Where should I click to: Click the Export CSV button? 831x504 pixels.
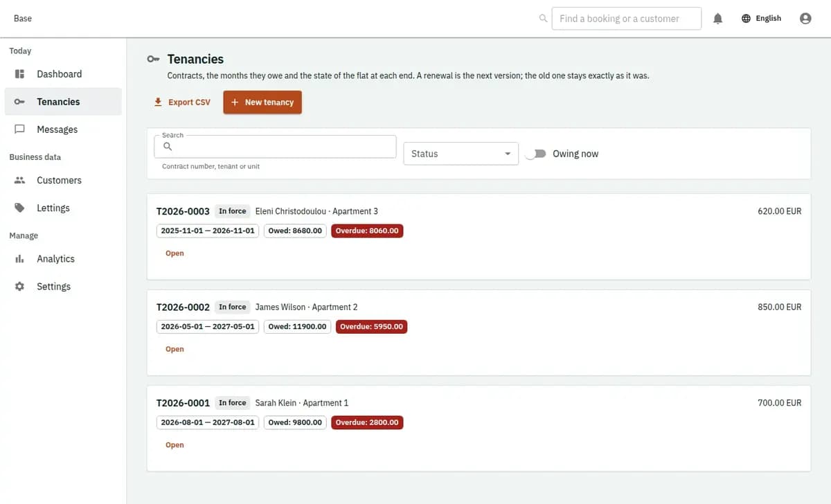[x=182, y=102]
